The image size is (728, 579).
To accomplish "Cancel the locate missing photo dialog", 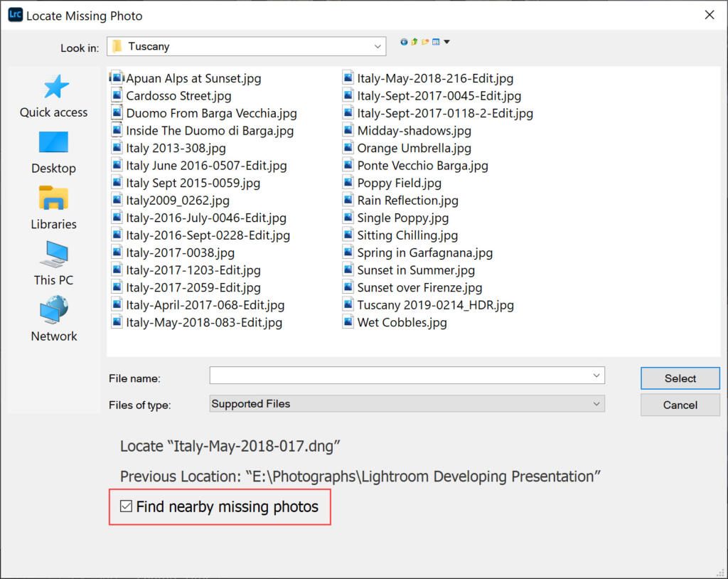I will tap(680, 405).
